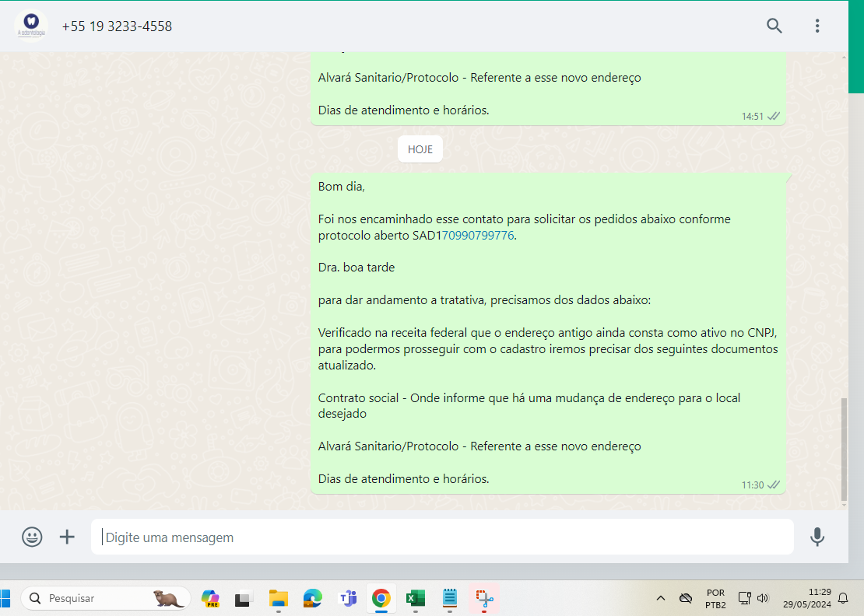864x616 pixels.
Task: Click the 14:51 message timestamp
Action: 752,117
